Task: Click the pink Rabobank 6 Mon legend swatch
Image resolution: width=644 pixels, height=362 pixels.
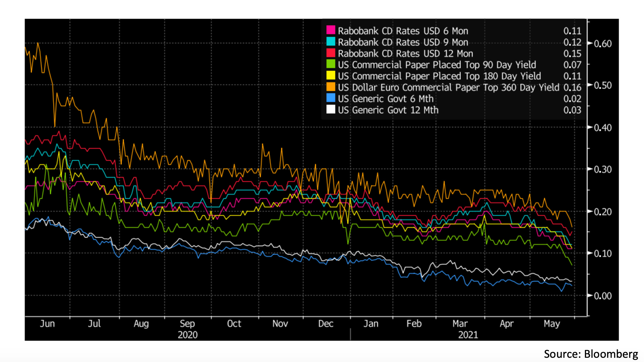Action: click(331, 30)
